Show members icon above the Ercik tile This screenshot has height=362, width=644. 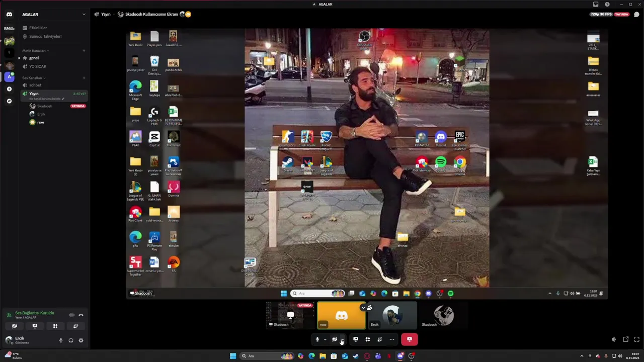tap(370, 307)
